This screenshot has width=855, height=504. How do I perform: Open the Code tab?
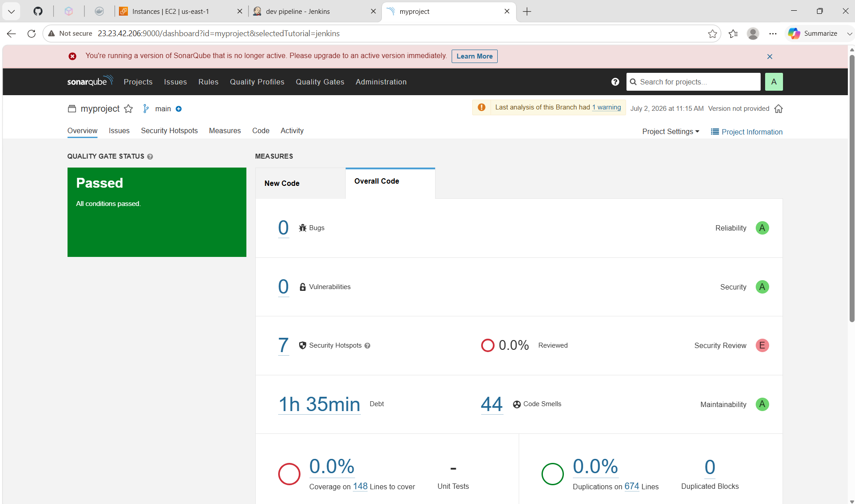[x=261, y=130]
